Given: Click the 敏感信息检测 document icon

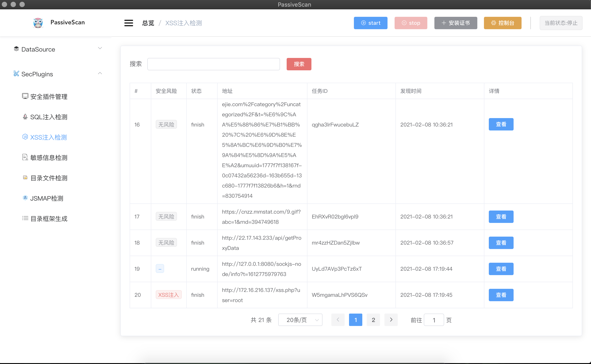Looking at the screenshot, I should (25, 157).
